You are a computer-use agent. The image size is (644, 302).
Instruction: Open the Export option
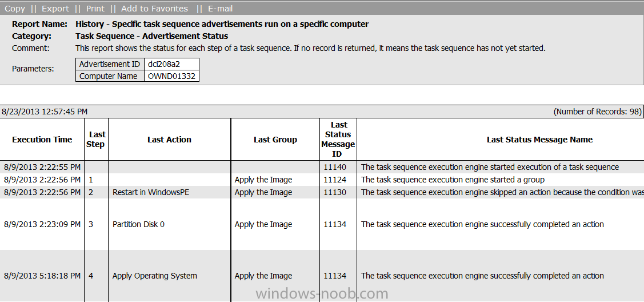[x=55, y=9]
